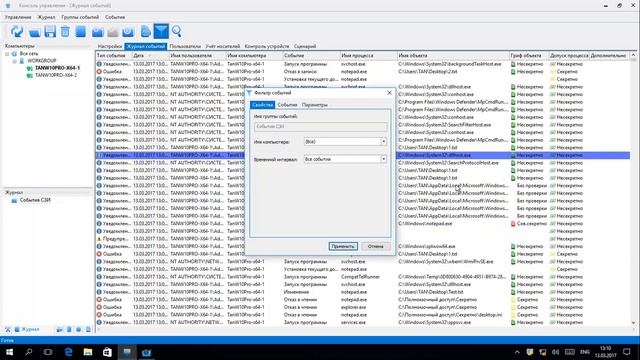
Task: Select computer TANW10PRO-X64-1 in tree
Action: 57,68
